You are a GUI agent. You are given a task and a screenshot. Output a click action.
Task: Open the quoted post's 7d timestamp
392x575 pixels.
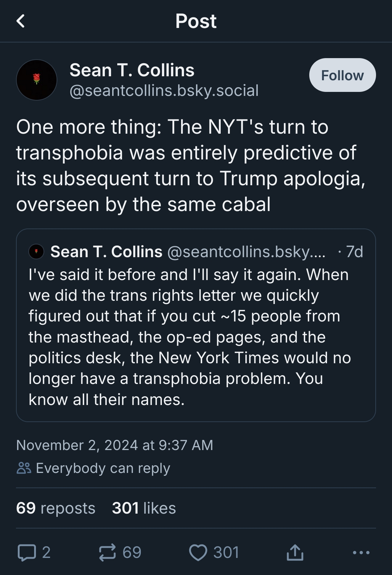click(x=354, y=251)
